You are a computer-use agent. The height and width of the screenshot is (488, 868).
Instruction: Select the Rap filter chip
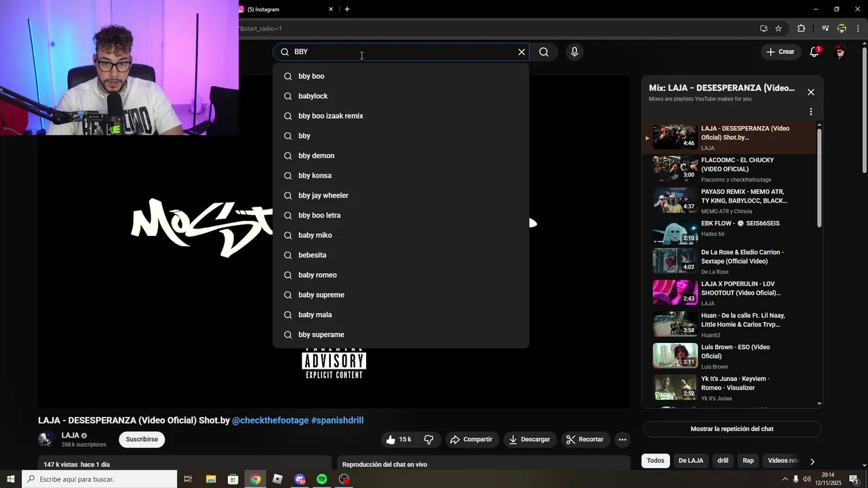click(x=748, y=461)
